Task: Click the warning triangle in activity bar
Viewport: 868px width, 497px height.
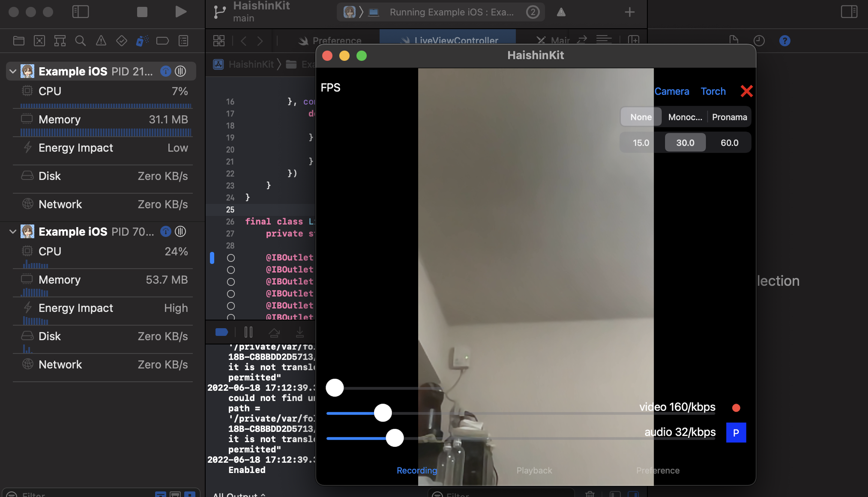Action: pyautogui.click(x=561, y=12)
